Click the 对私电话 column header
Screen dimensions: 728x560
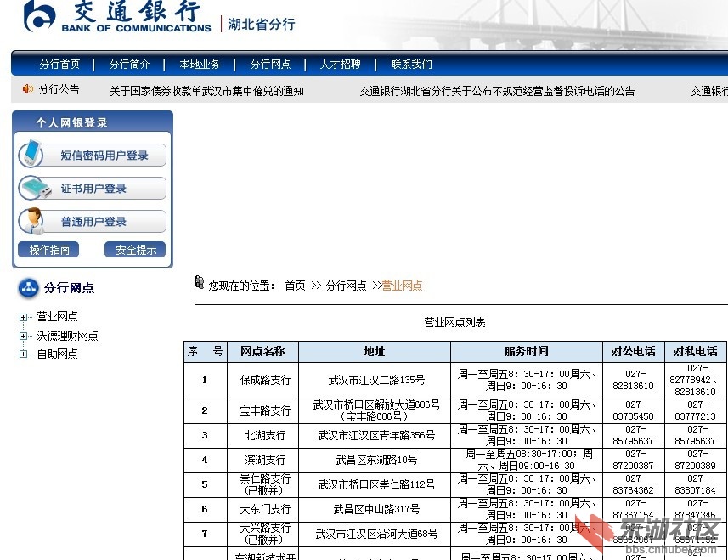pyautogui.click(x=695, y=352)
